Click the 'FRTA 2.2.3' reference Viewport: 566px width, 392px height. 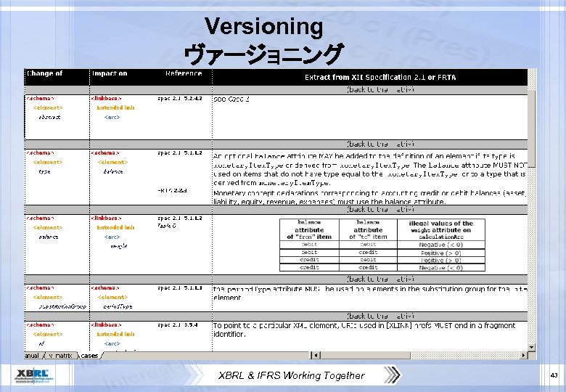(x=172, y=190)
